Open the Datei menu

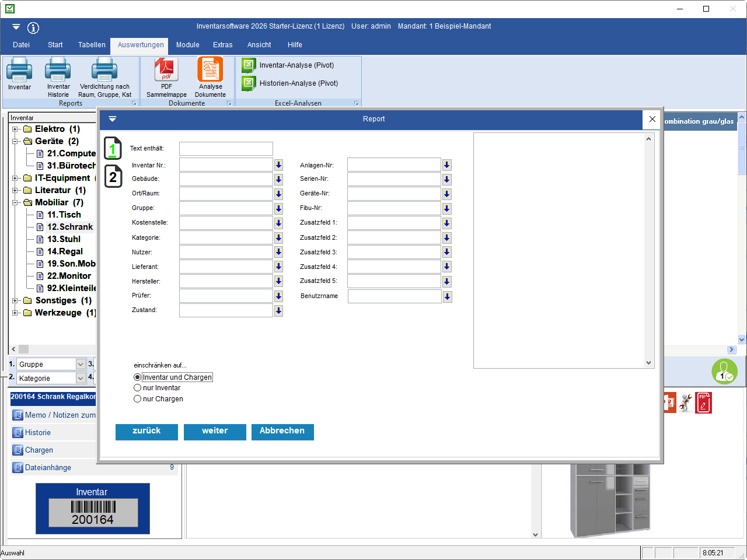tap(22, 45)
